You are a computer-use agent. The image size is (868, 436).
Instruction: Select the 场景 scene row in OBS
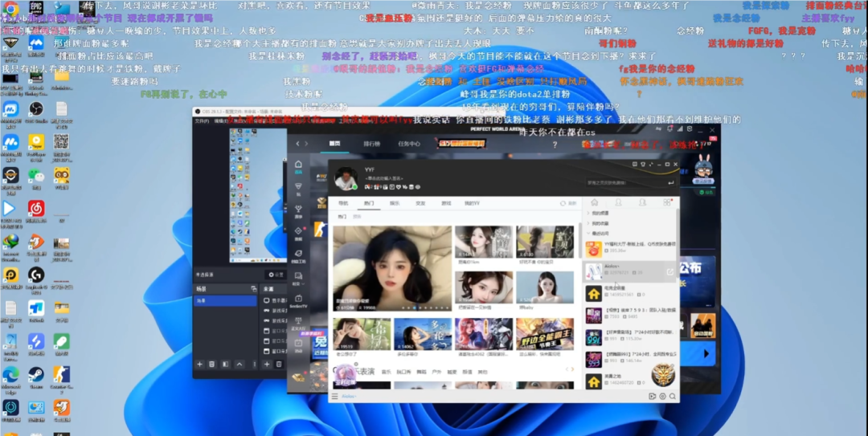(x=225, y=300)
